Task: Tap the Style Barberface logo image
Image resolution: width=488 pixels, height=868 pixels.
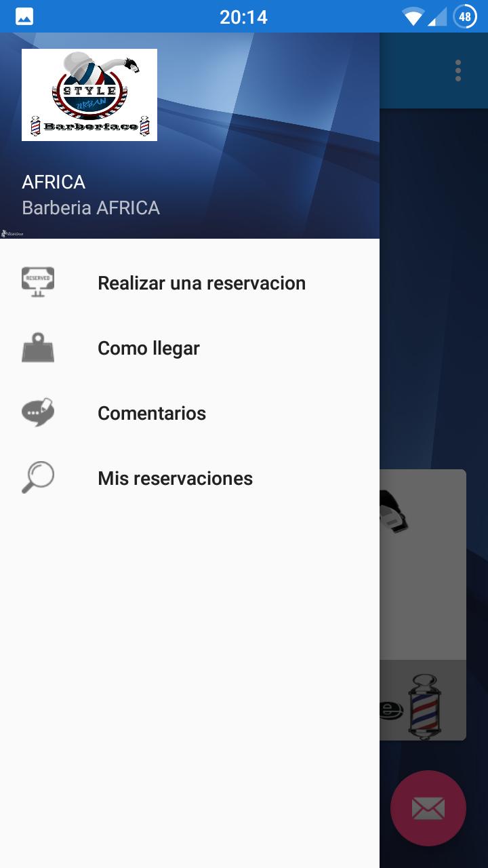Action: point(89,95)
